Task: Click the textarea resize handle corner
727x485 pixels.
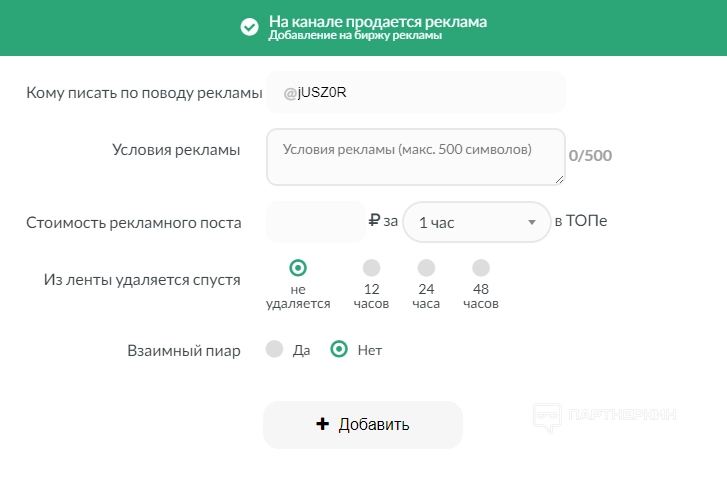Action: pos(559,178)
